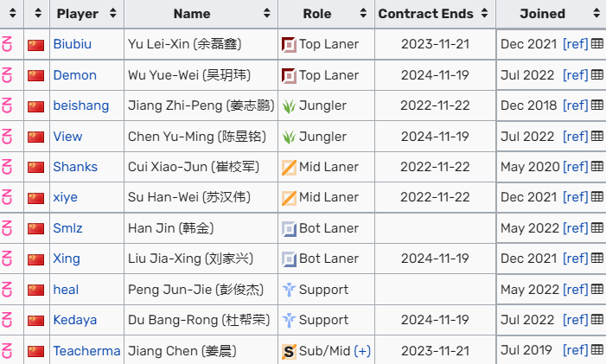Click the Sub role icon for Teacherma
Image resolution: width=606 pixels, height=364 pixels.
click(290, 351)
